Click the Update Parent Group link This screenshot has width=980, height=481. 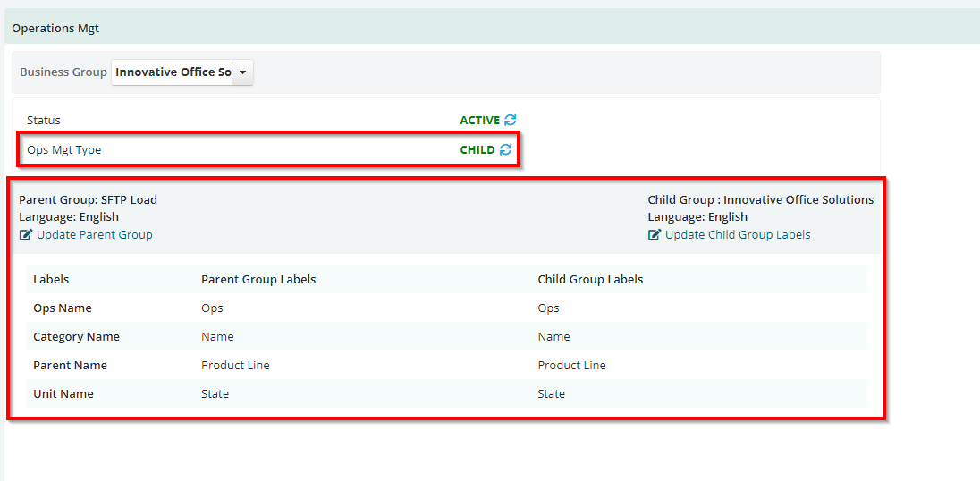coord(95,235)
